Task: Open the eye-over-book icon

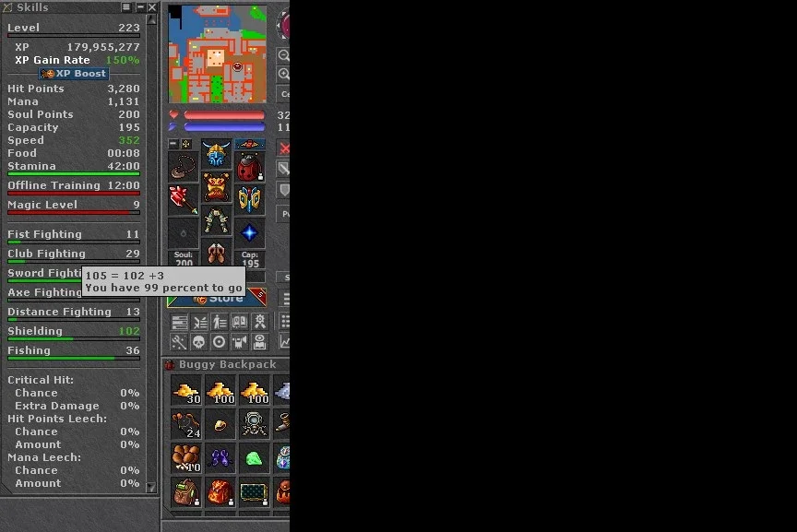Action: 260,342
